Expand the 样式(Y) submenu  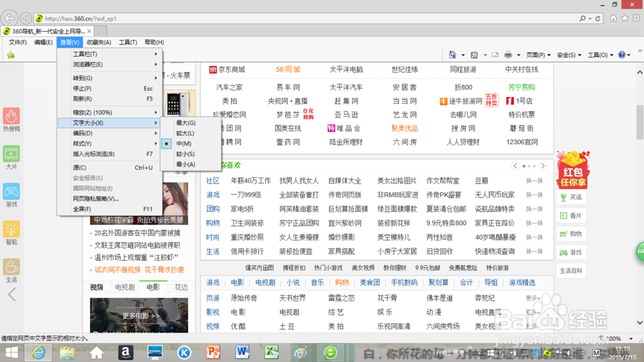109,144
